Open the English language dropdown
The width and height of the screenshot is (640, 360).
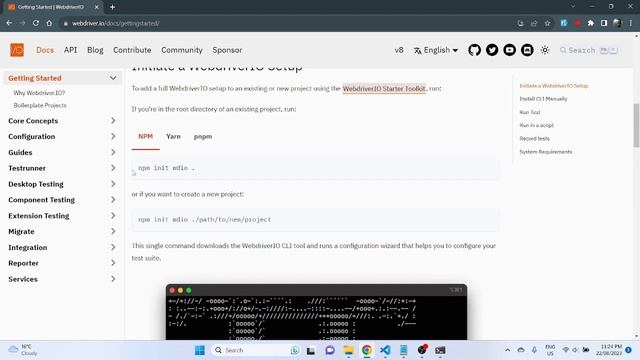tap(436, 50)
